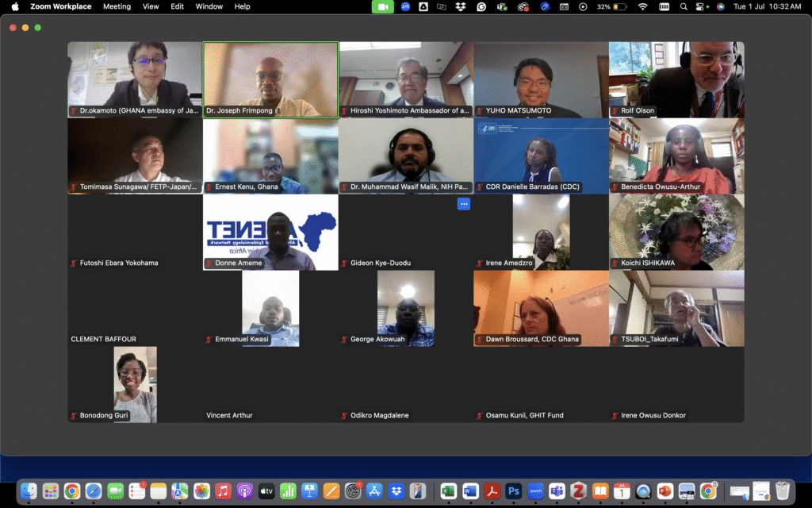Screen dimensions: 812x508
Task: Click the date and time clock
Action: coord(767,6)
